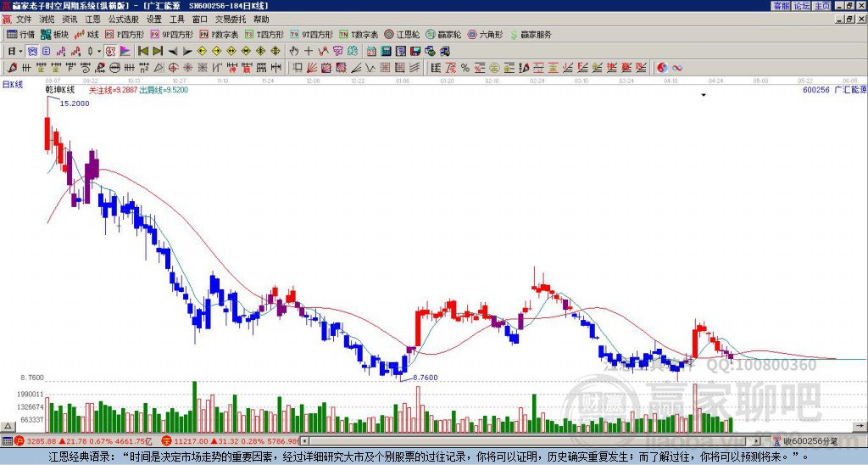Open the 江恩 menu
The height and width of the screenshot is (465, 868).
pos(92,20)
